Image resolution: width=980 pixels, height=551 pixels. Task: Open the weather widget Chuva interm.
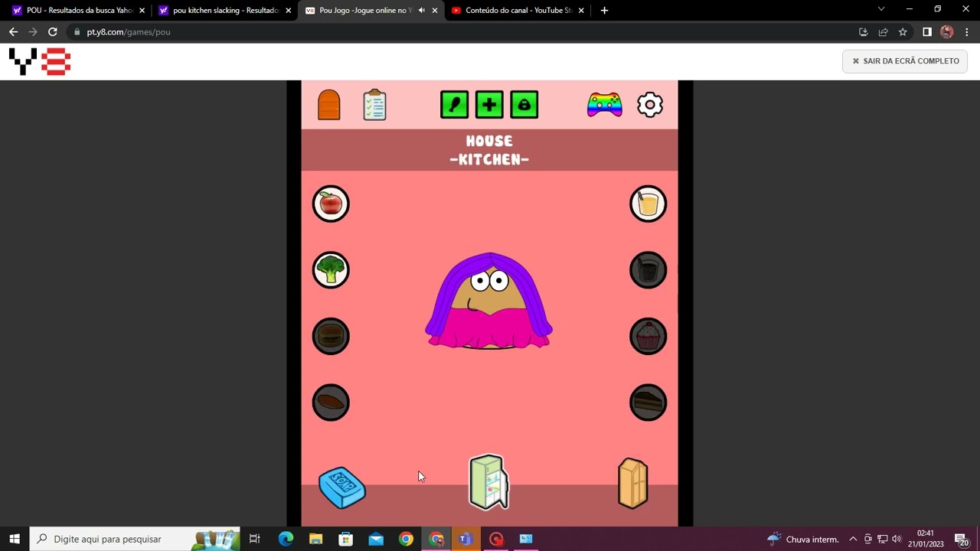point(803,539)
